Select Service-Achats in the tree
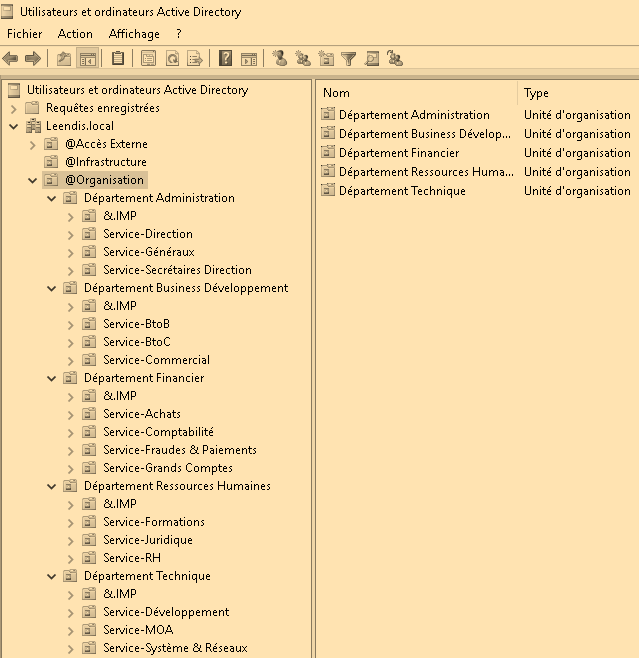639x658 pixels. coord(142,414)
